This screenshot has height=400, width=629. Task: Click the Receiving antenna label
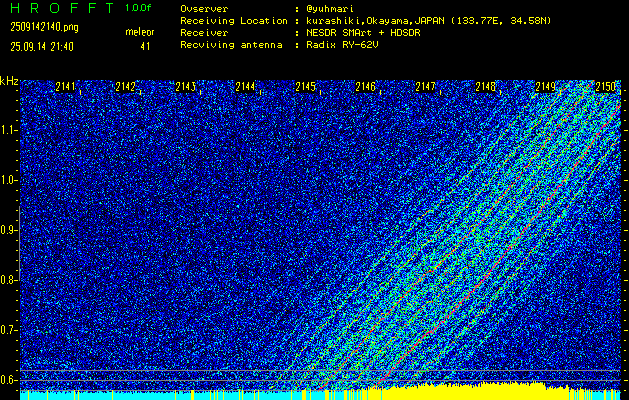(x=231, y=45)
